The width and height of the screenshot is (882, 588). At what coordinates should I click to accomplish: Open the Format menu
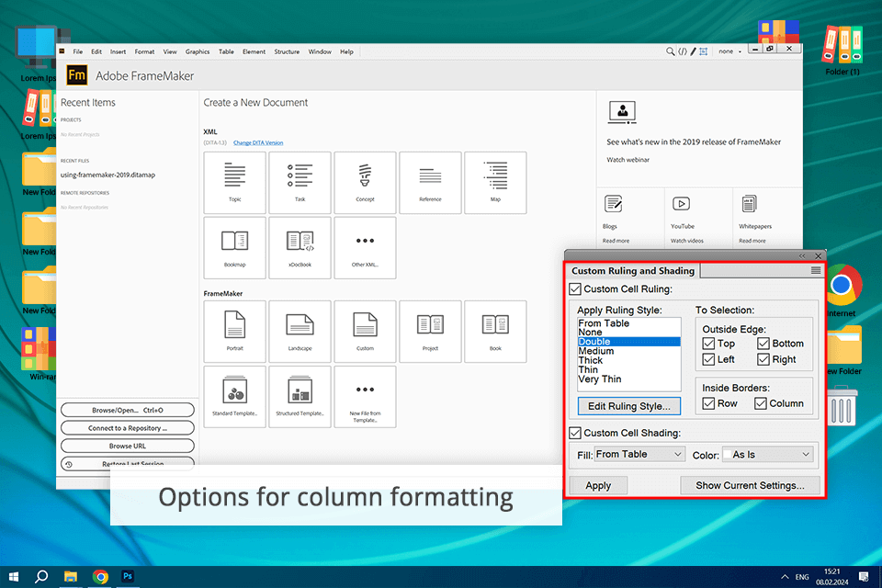pos(144,51)
